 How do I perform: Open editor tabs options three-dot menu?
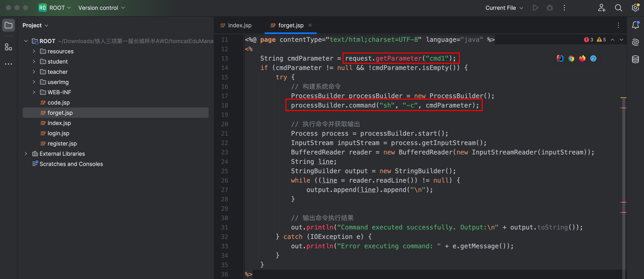[618, 25]
